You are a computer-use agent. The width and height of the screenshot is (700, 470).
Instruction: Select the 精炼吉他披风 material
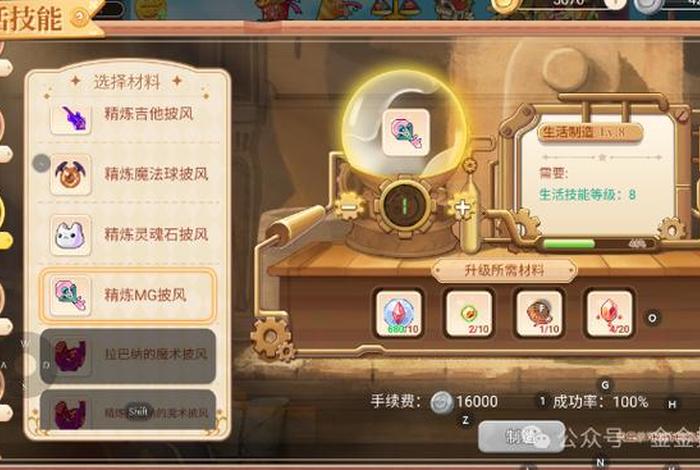(x=129, y=115)
